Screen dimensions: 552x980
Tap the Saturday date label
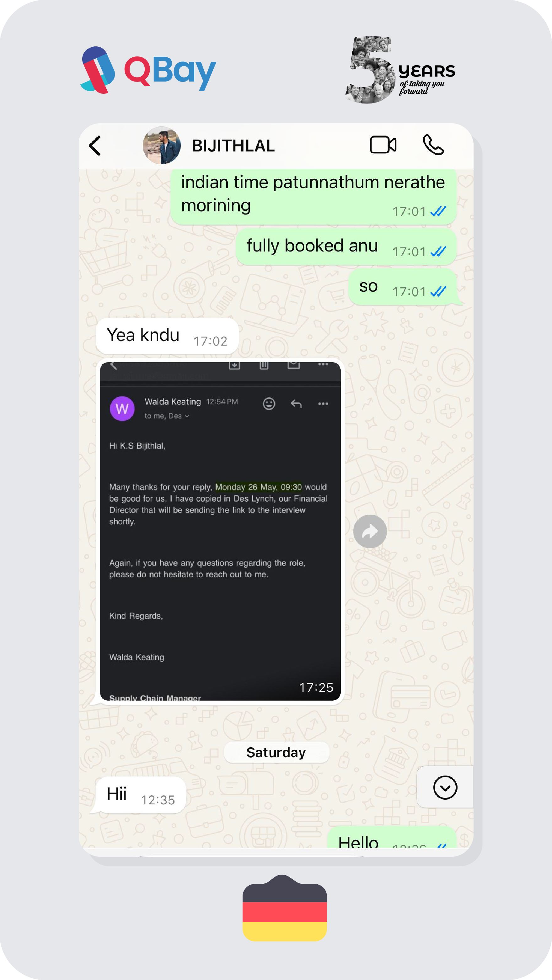(276, 752)
